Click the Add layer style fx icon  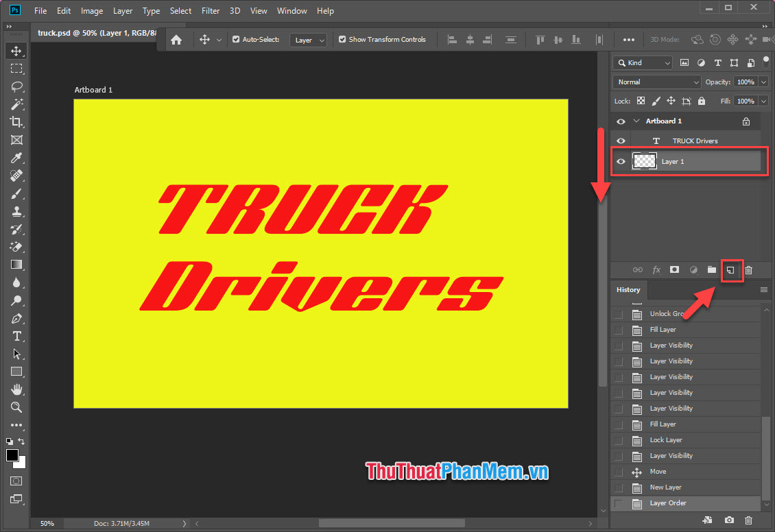pyautogui.click(x=656, y=269)
